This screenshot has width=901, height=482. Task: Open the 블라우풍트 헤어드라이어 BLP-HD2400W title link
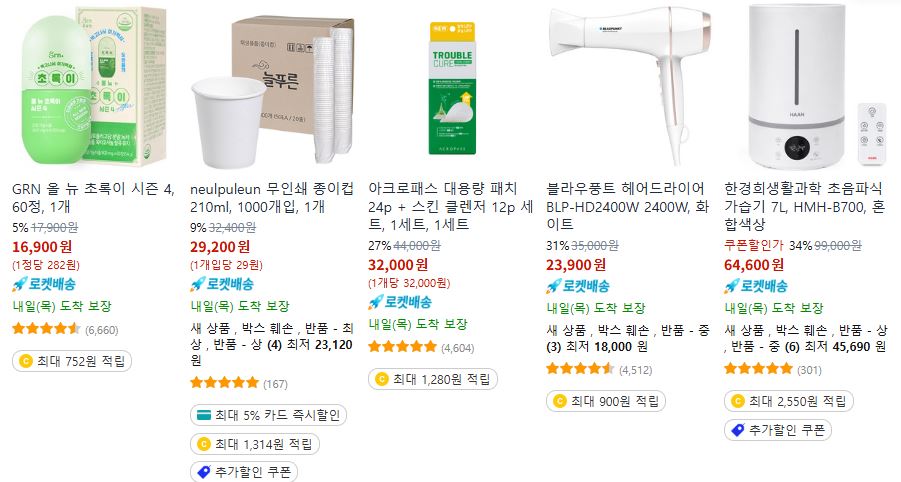(627, 206)
